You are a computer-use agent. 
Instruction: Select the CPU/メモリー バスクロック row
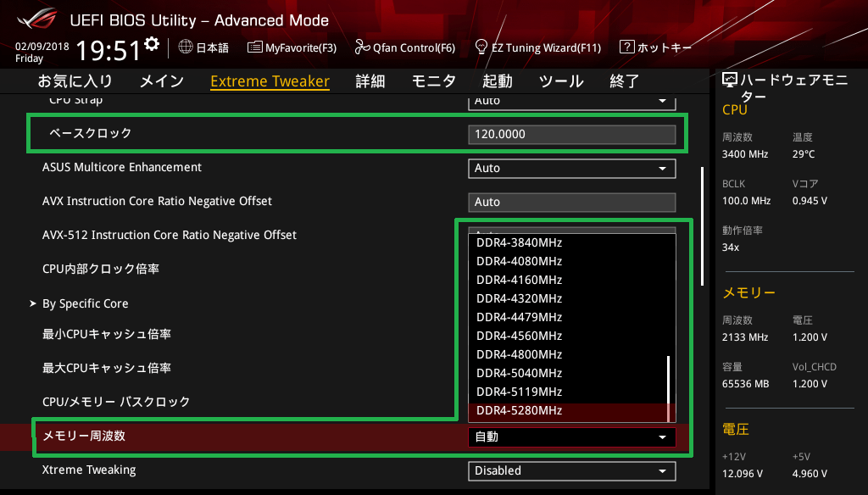(x=116, y=402)
